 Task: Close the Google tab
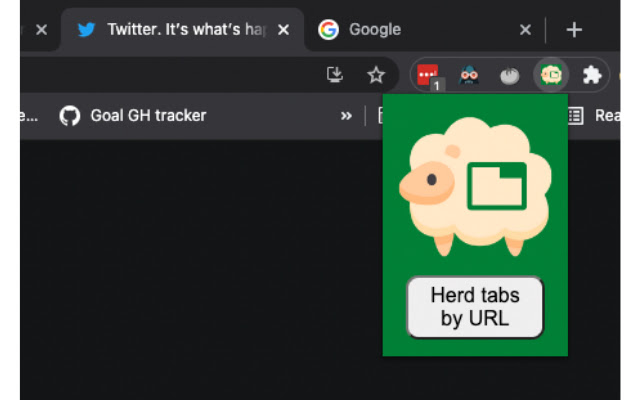point(525,29)
